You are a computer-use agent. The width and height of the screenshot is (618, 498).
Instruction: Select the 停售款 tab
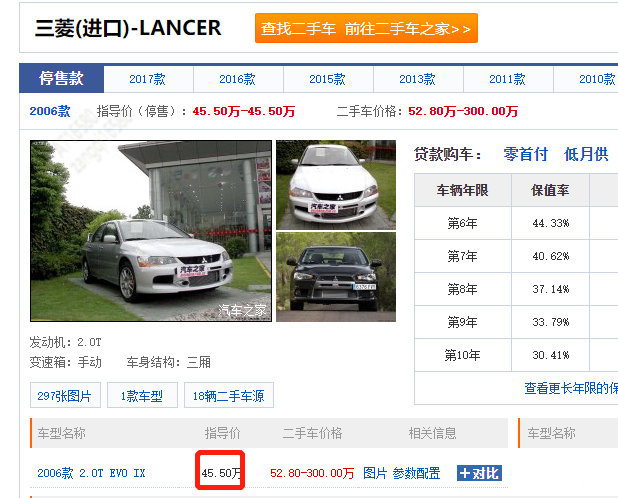61,79
